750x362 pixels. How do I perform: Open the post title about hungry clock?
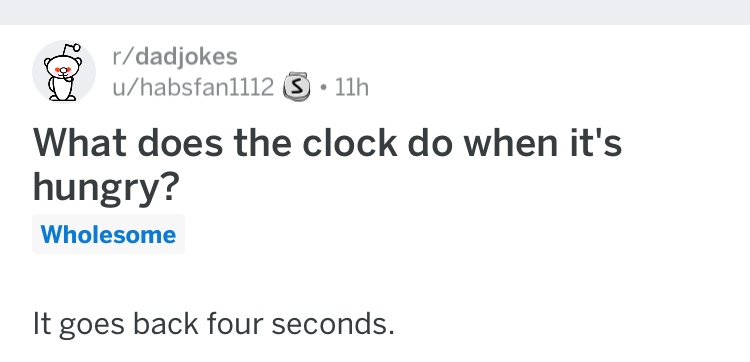point(327,165)
